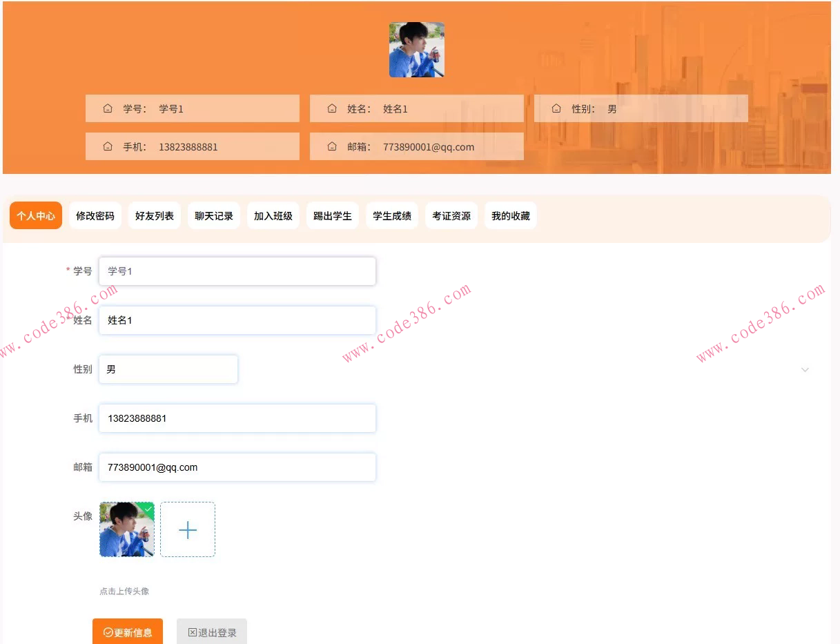Screen dimensions: 840x644
Task: Click the avatar photo at top of page
Action: click(416, 49)
